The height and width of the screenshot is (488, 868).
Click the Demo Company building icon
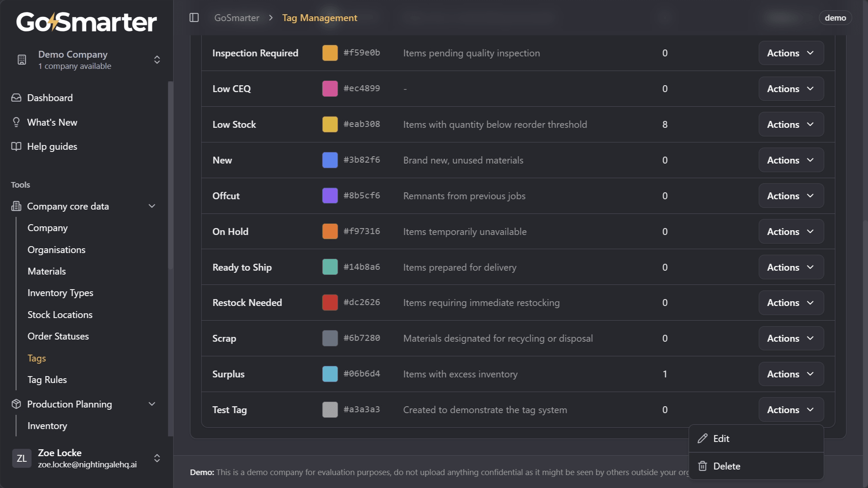22,60
